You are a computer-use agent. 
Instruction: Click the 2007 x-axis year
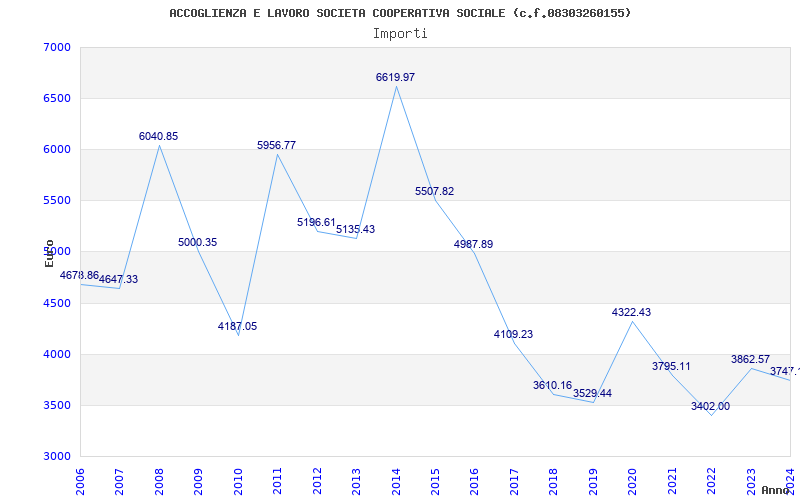tap(119, 481)
